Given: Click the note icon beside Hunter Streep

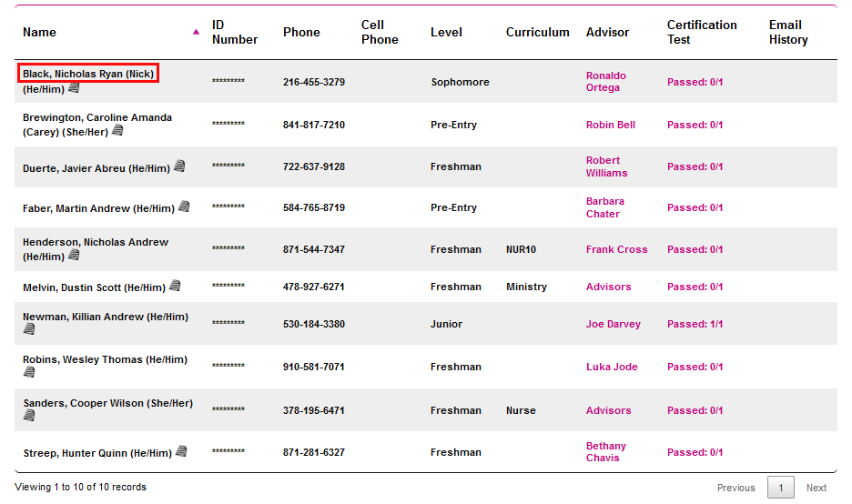Looking at the screenshot, I should (x=181, y=452).
